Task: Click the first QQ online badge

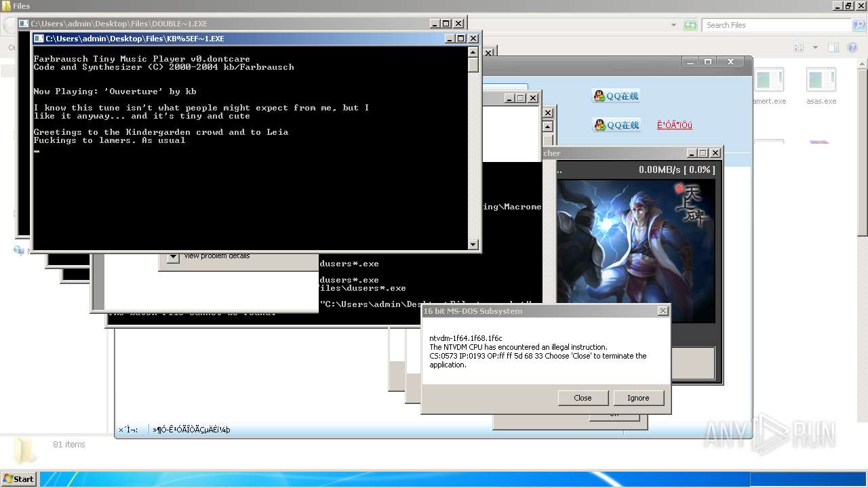Action: (x=616, y=96)
